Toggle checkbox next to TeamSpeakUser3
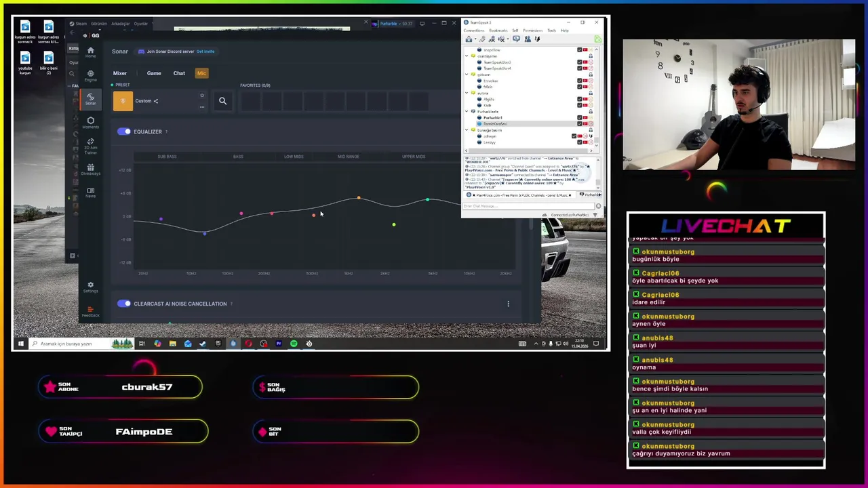 [580, 62]
